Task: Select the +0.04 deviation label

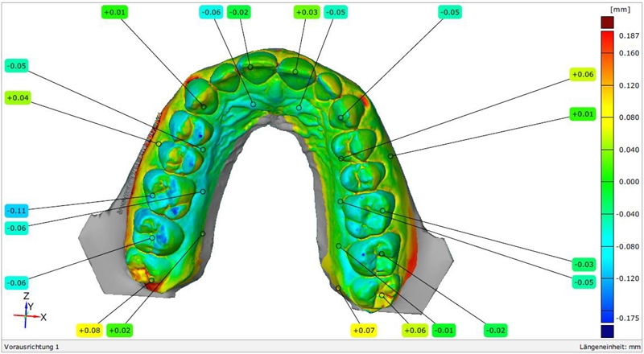Action: click(18, 98)
